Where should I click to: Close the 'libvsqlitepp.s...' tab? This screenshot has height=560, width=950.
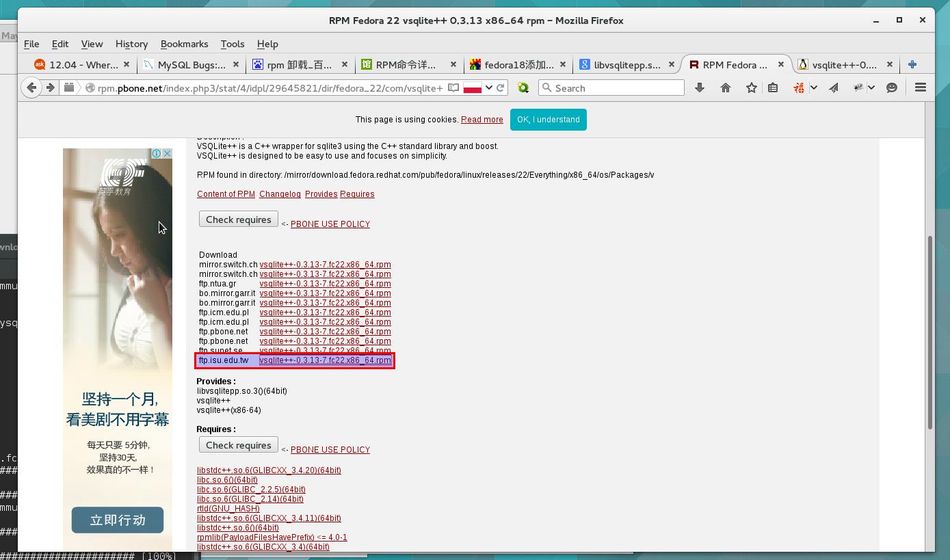(x=672, y=64)
